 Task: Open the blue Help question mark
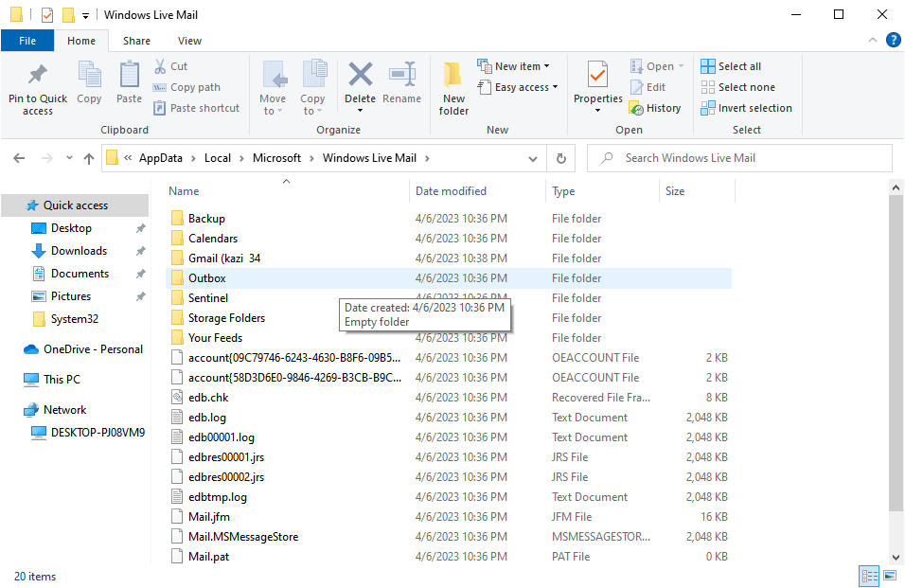click(x=893, y=40)
